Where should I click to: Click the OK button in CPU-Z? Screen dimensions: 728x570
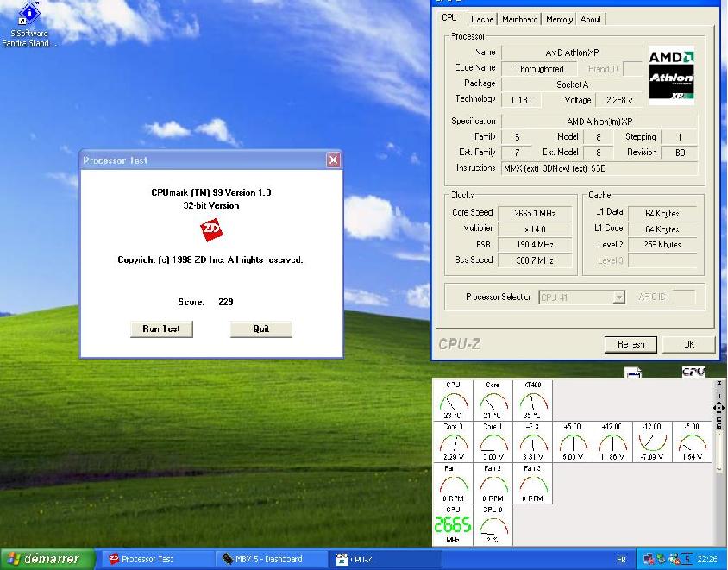pyautogui.click(x=689, y=344)
